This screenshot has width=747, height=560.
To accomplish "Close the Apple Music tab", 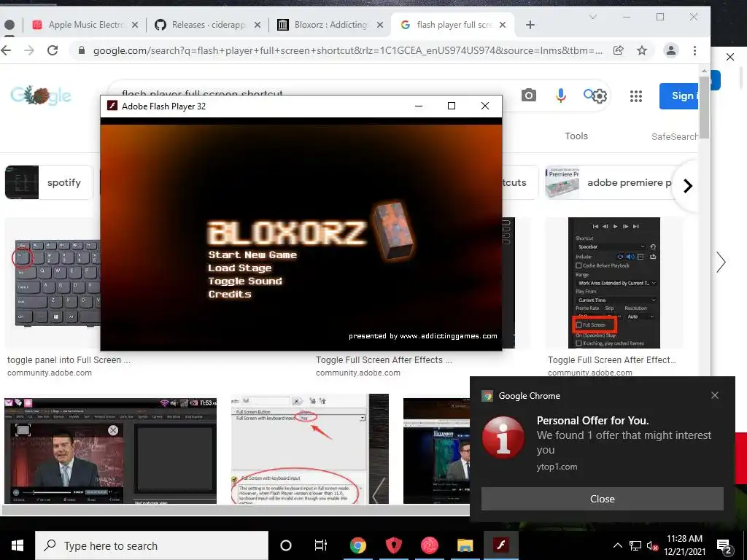I will (135, 25).
